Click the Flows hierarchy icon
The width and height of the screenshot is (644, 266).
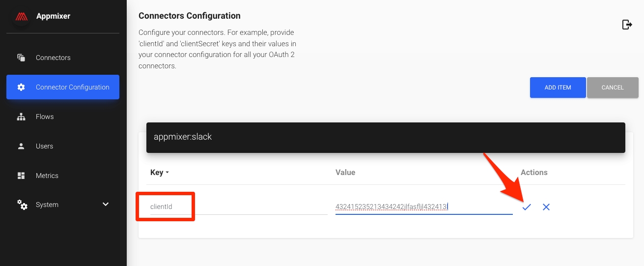[21, 117]
